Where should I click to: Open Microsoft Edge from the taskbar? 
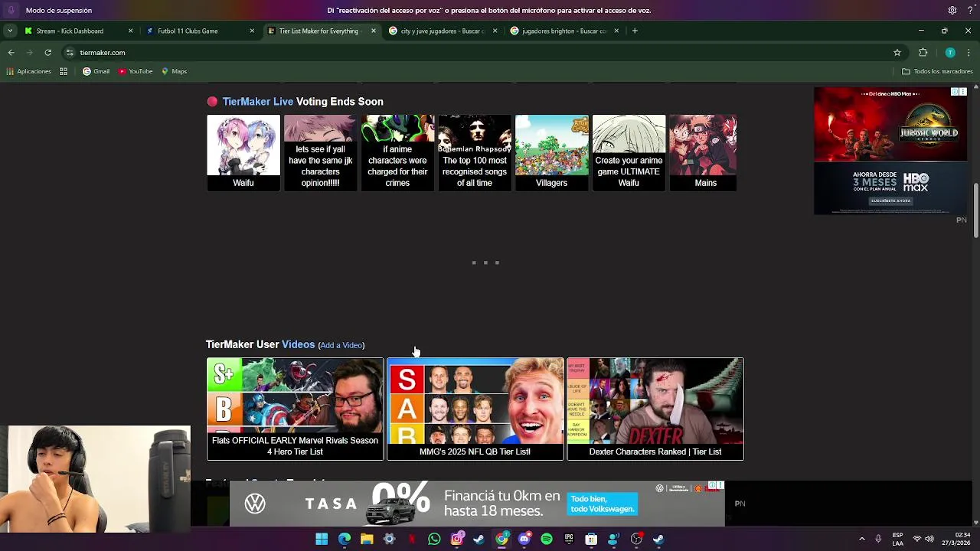coord(345,540)
